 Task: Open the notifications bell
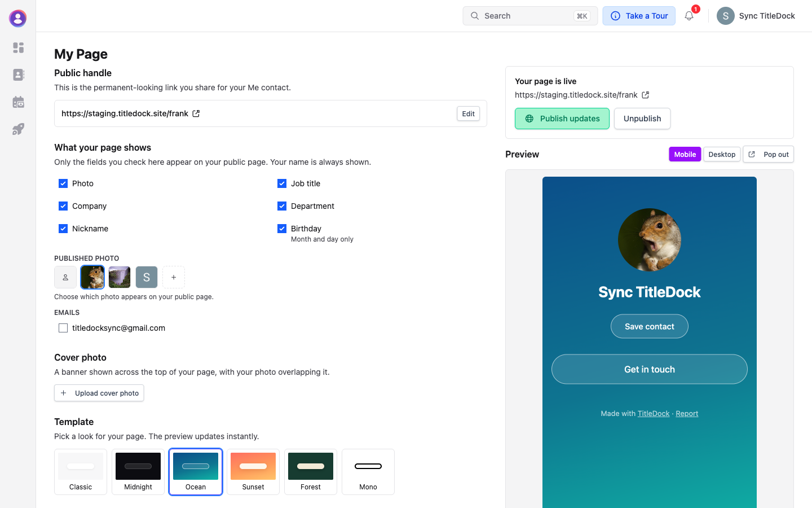tap(689, 16)
